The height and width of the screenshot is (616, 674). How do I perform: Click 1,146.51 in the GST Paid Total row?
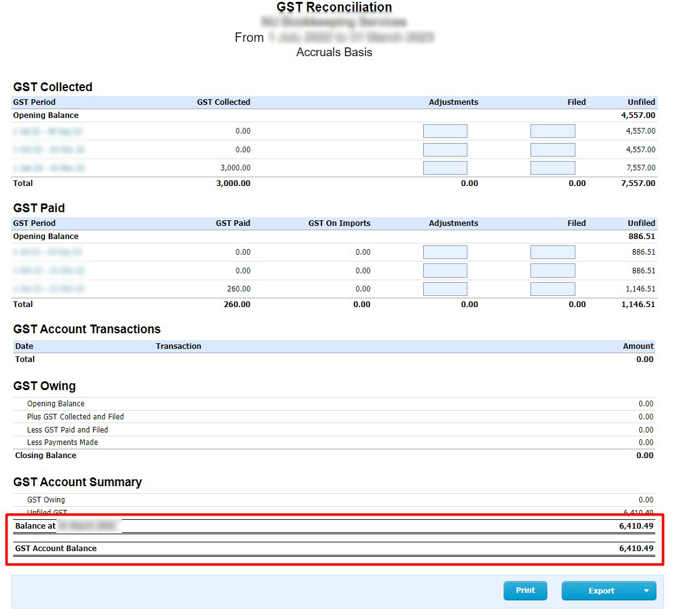(x=638, y=305)
